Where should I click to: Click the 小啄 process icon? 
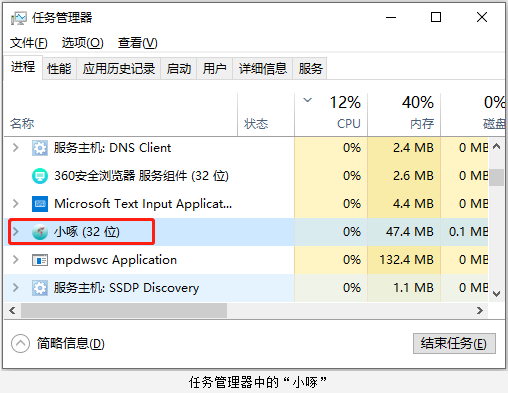[x=40, y=232]
